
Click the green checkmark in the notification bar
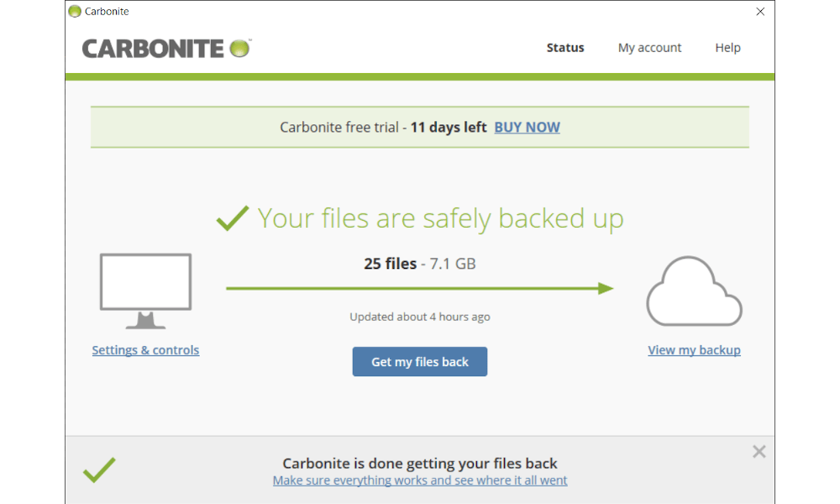[99, 470]
